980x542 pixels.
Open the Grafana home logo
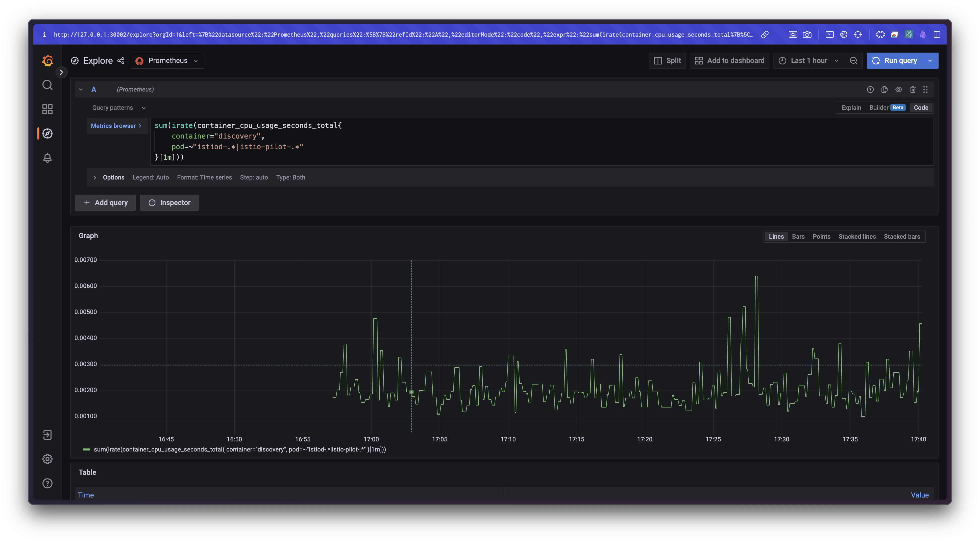[x=47, y=61]
